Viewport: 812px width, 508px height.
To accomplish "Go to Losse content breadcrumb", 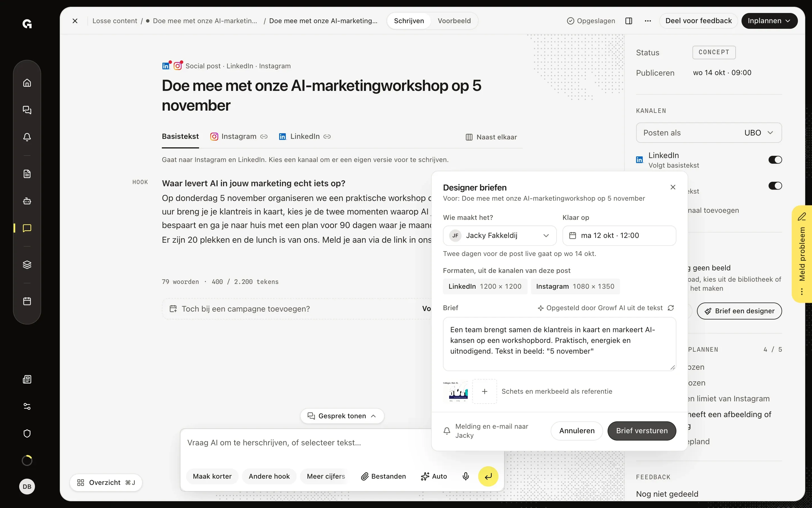I will (x=115, y=21).
